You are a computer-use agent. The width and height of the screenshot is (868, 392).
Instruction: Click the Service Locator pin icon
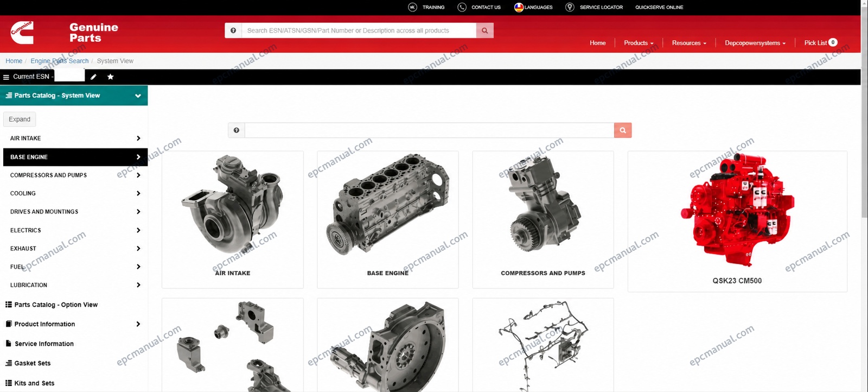(x=570, y=7)
